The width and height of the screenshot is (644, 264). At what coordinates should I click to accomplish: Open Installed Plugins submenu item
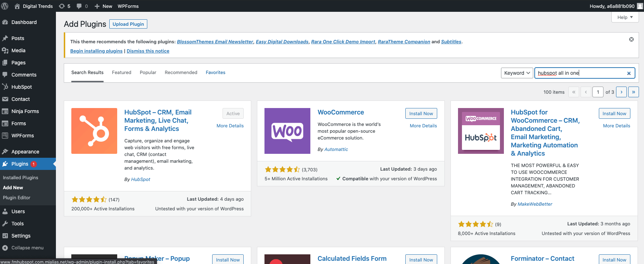(x=20, y=177)
